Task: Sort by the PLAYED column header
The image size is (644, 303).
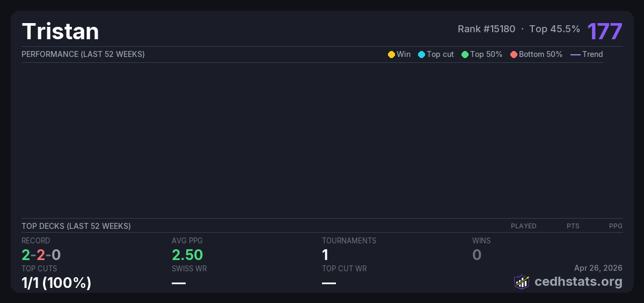Action: [523, 226]
